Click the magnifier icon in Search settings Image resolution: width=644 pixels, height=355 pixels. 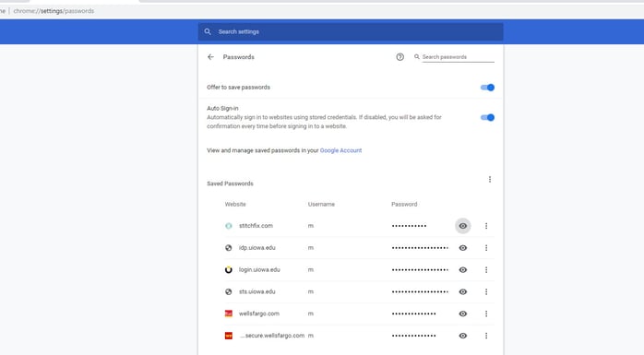(208, 31)
